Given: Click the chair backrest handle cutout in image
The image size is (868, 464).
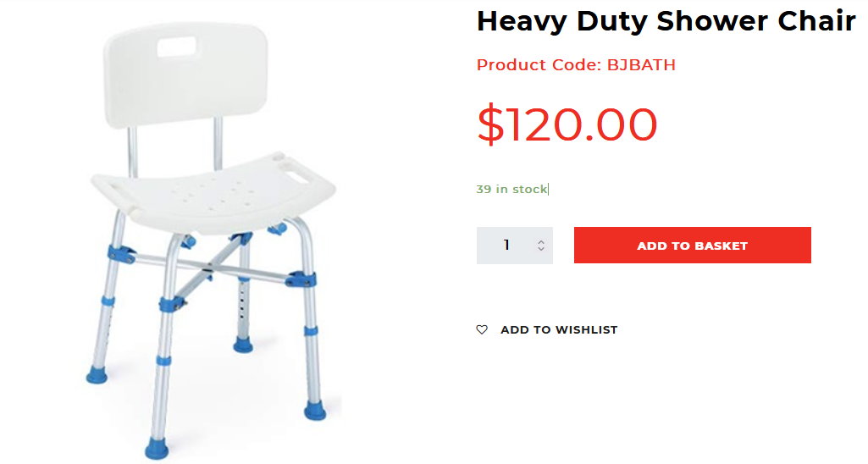Looking at the screenshot, I should coord(176,47).
